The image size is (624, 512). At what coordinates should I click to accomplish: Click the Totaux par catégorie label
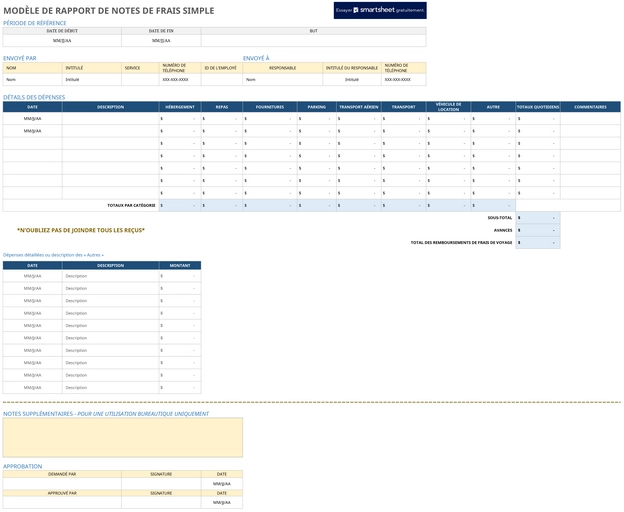[x=131, y=205]
